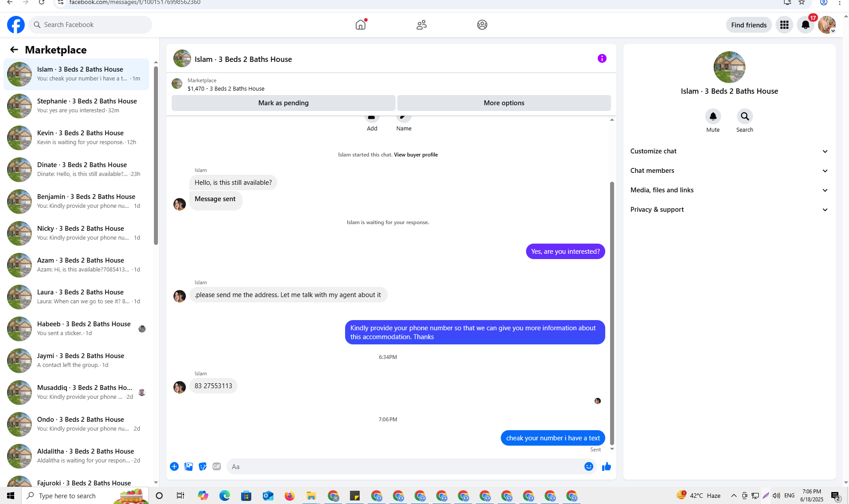Open Kevin's Marketplace chat
This screenshot has height=504, width=849.
(77, 138)
